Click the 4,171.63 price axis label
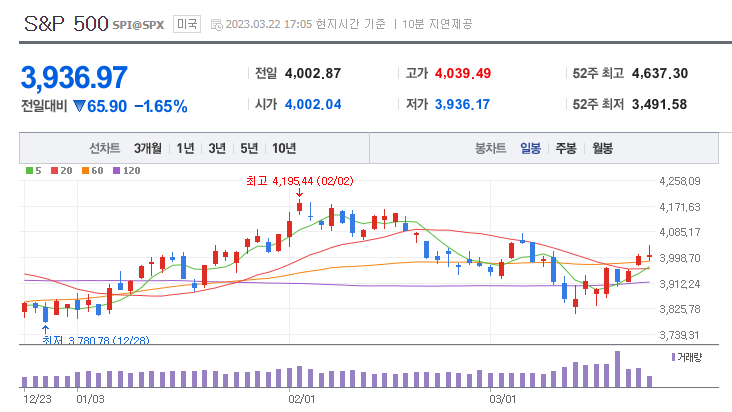Screen dimensions: 732x412 coord(680,207)
